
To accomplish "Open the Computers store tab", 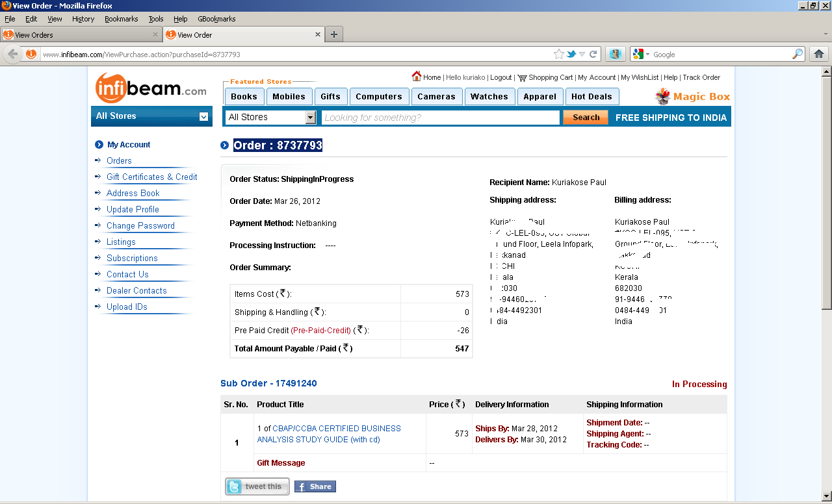I will (x=379, y=97).
